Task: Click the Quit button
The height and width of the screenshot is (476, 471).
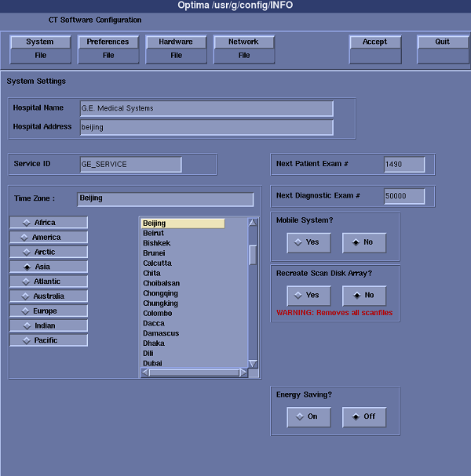Action: pos(443,49)
